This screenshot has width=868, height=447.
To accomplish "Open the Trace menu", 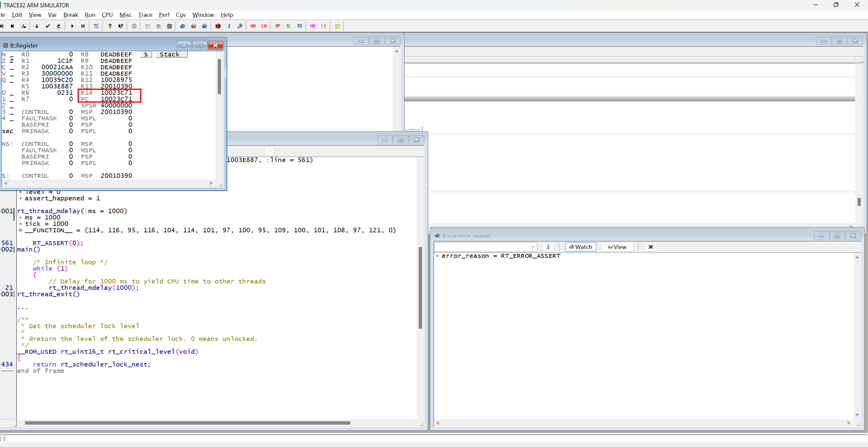I will click(x=145, y=15).
